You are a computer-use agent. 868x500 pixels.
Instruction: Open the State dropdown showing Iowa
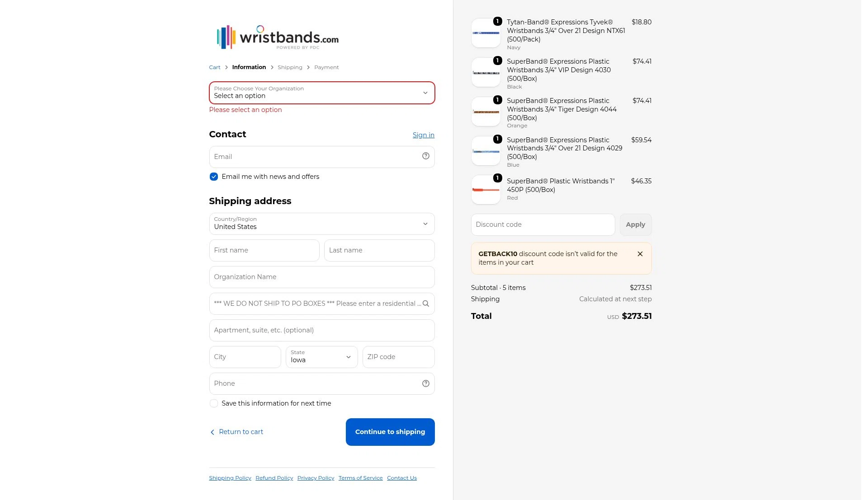coord(321,357)
